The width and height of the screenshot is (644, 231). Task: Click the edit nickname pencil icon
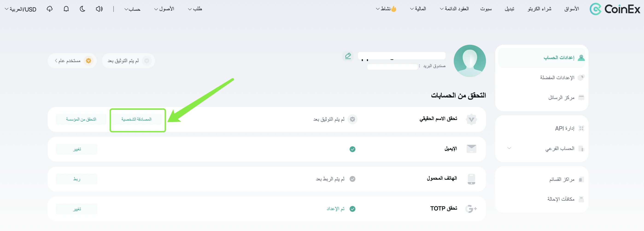pyautogui.click(x=348, y=56)
